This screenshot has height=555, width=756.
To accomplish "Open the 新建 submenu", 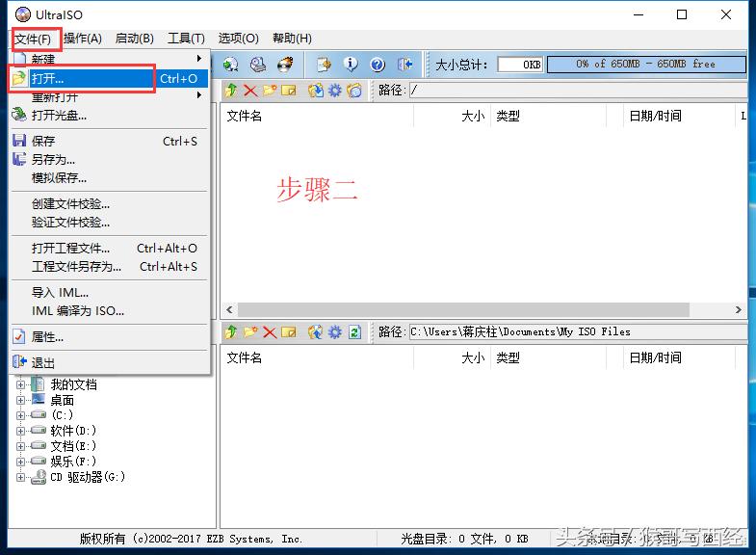I will 110,59.
